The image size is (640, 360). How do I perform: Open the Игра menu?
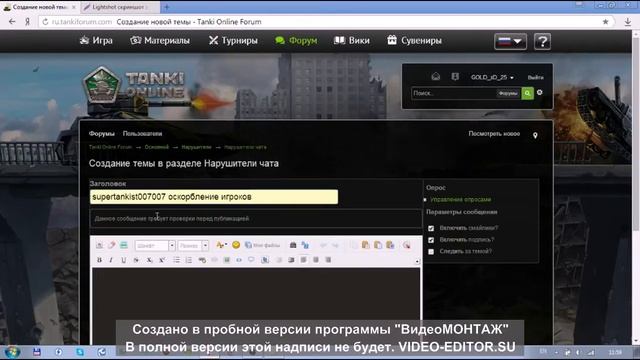pos(96,40)
